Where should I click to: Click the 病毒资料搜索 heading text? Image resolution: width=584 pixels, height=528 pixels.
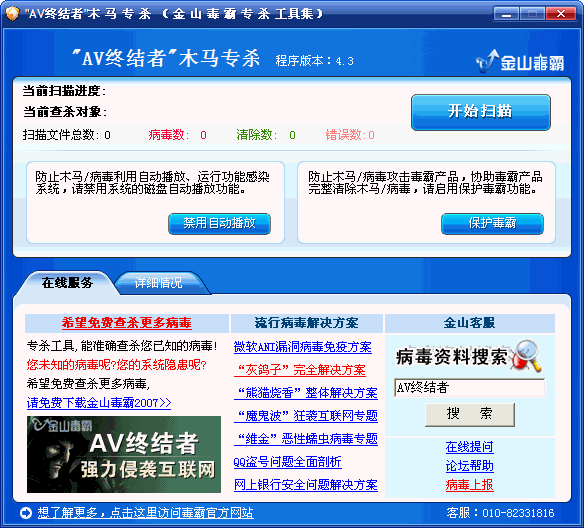[x=452, y=357]
